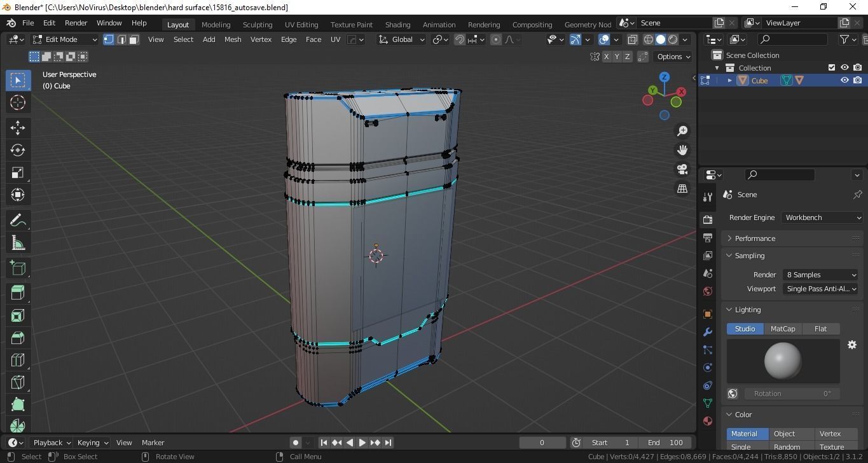This screenshot has width=868, height=463.
Task: Click the viewport zoom magnifier icon
Action: point(682,131)
